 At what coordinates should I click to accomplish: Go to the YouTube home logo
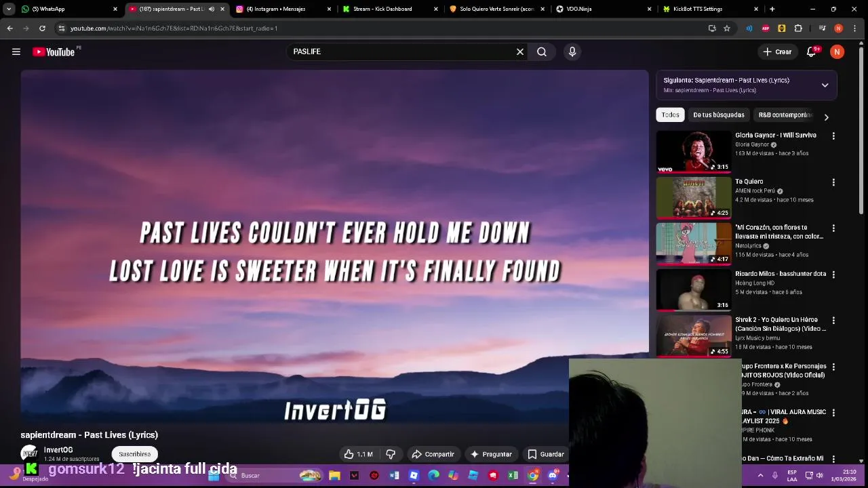(x=54, y=52)
